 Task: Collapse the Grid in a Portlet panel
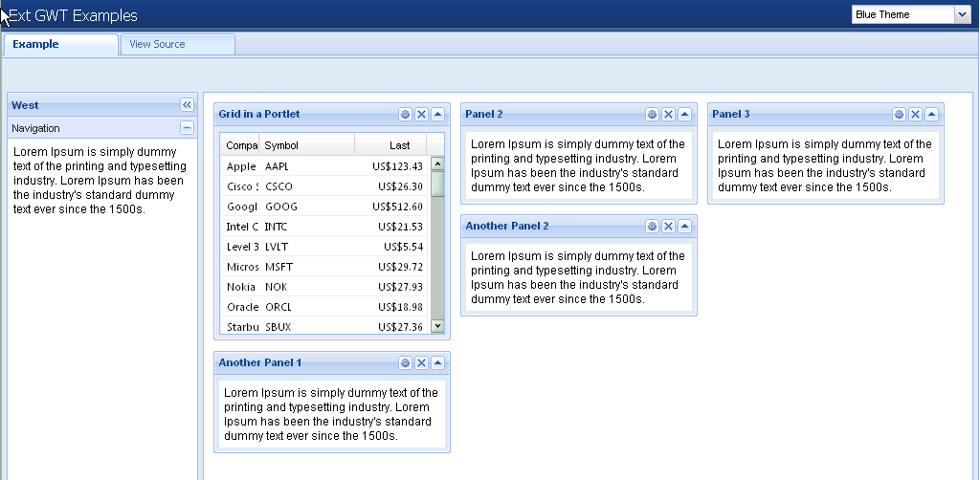437,115
